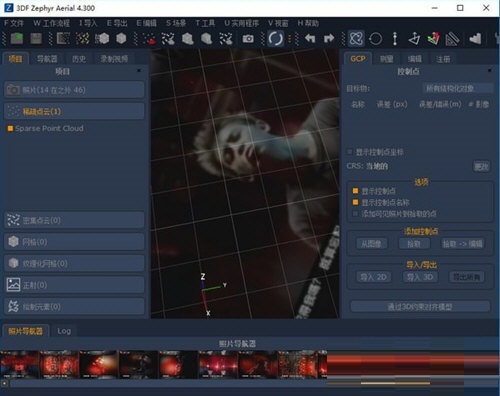Click the 从图像 add control point button

371,244
